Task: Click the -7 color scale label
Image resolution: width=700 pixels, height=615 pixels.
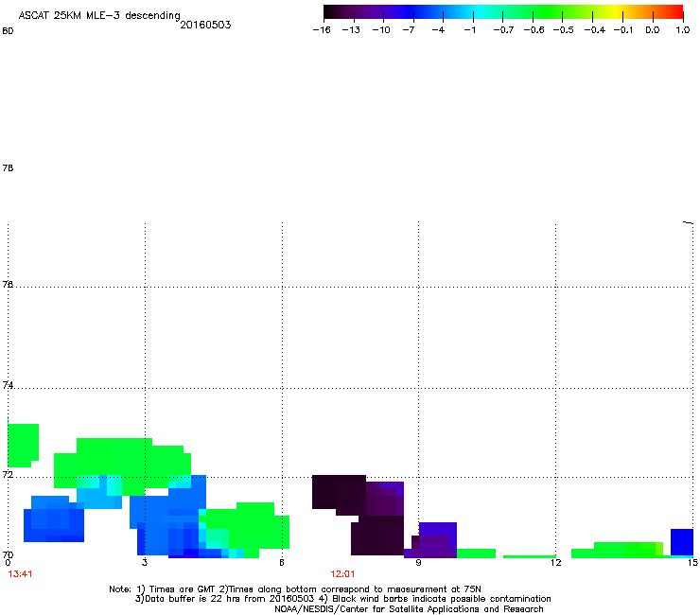Action: [x=408, y=30]
